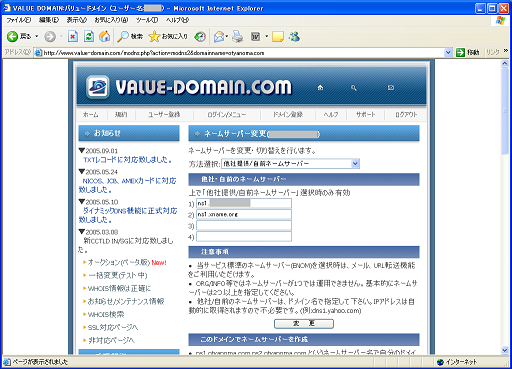
Task: Open the Edit icon dropdown arrow
Action: 266,36
